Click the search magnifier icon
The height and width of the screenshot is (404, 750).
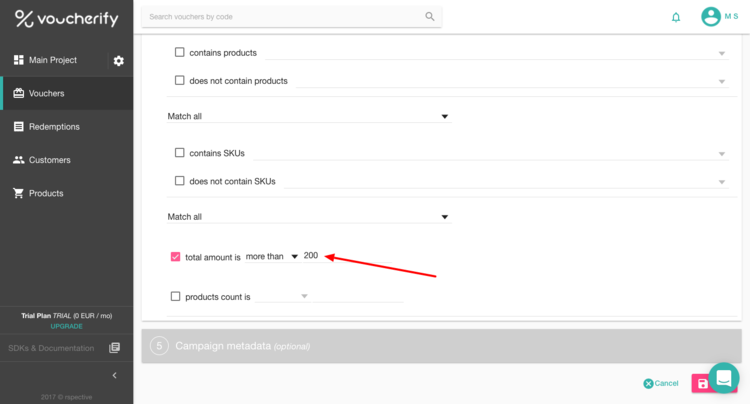tap(430, 17)
